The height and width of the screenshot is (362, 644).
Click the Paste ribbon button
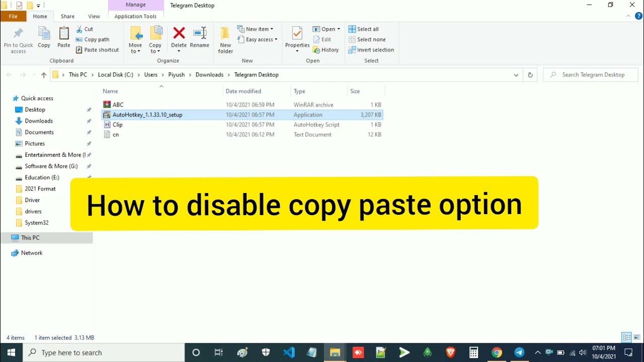[x=64, y=38]
